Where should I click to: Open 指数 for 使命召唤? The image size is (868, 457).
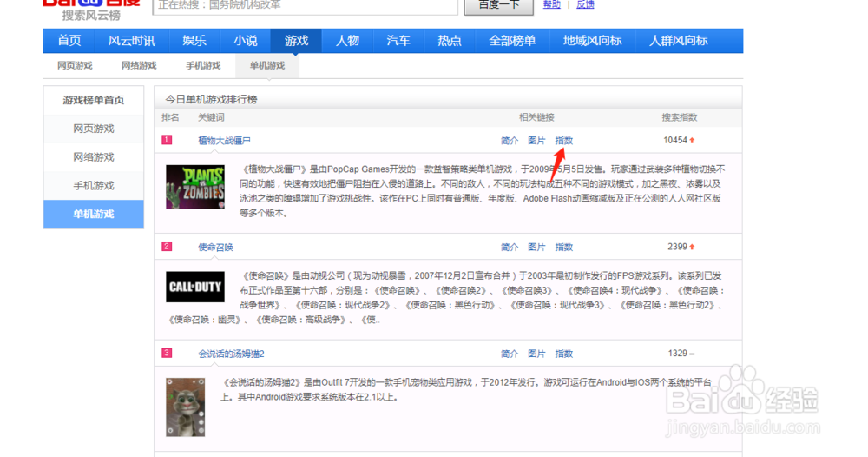tap(563, 247)
